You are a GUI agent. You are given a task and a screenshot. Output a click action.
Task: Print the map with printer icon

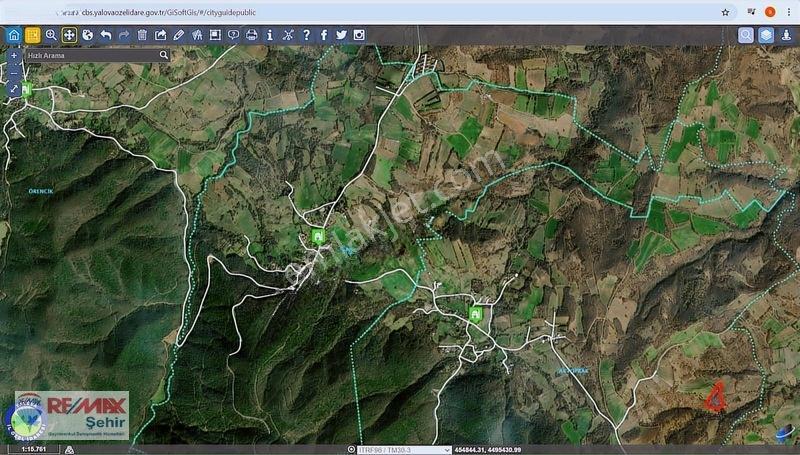[252, 35]
